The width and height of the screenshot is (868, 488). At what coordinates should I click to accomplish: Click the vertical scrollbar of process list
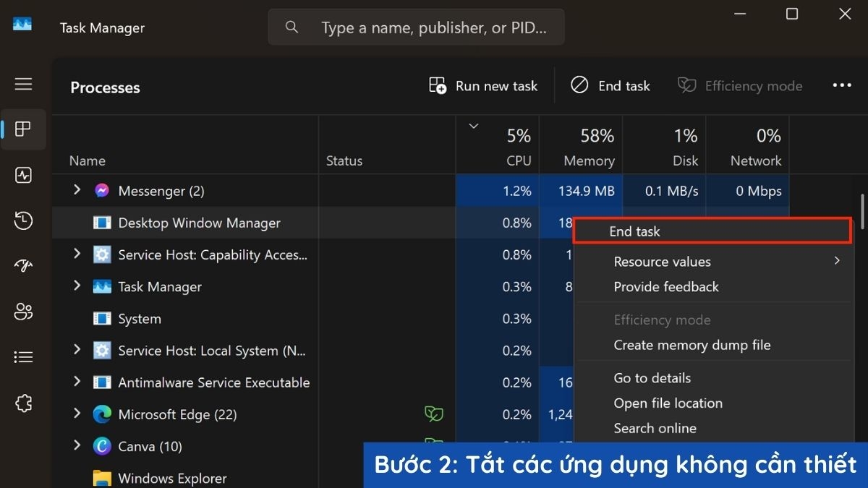861,211
